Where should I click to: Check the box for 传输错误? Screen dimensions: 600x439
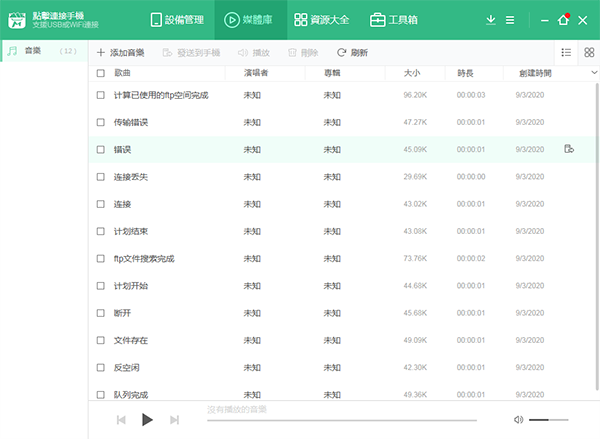[101, 122]
